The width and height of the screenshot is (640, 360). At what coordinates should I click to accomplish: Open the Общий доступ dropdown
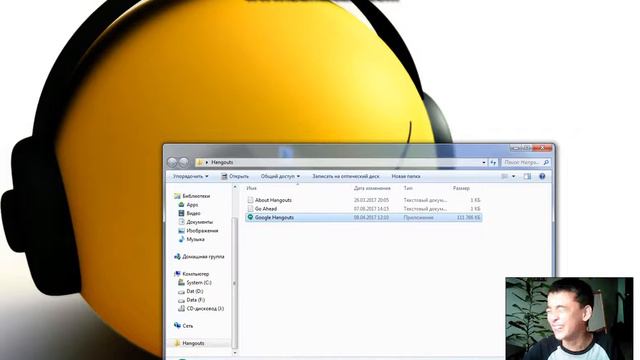tap(280, 176)
